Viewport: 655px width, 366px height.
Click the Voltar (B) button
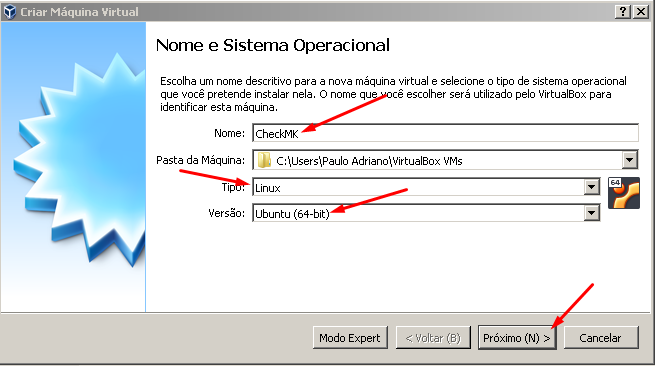click(x=433, y=338)
